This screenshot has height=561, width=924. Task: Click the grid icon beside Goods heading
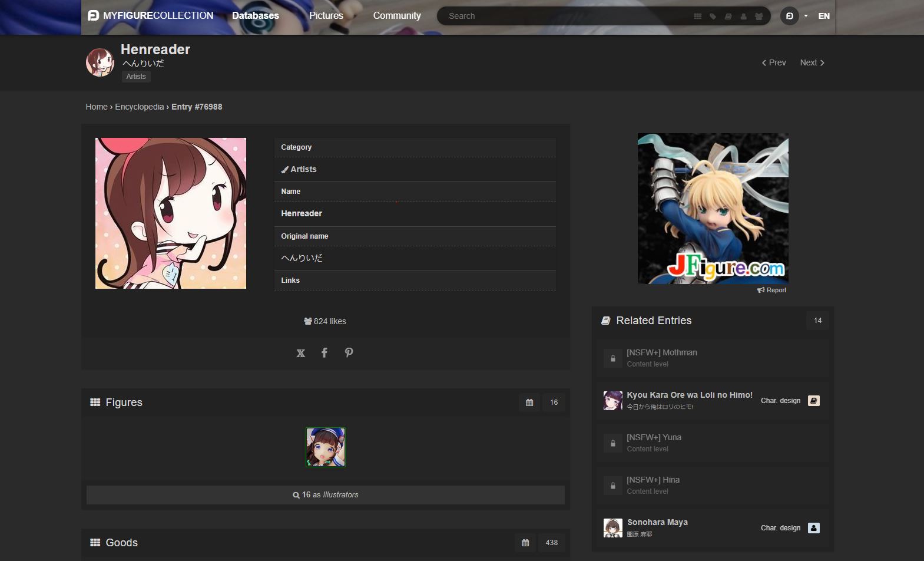click(x=95, y=543)
